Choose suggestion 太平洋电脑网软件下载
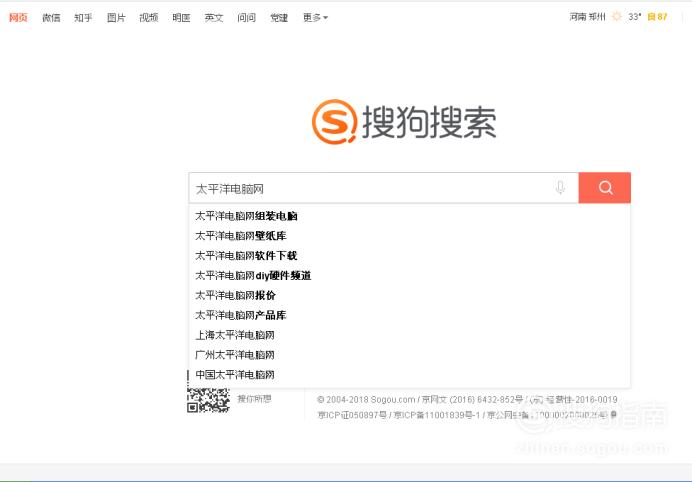 coord(410,256)
